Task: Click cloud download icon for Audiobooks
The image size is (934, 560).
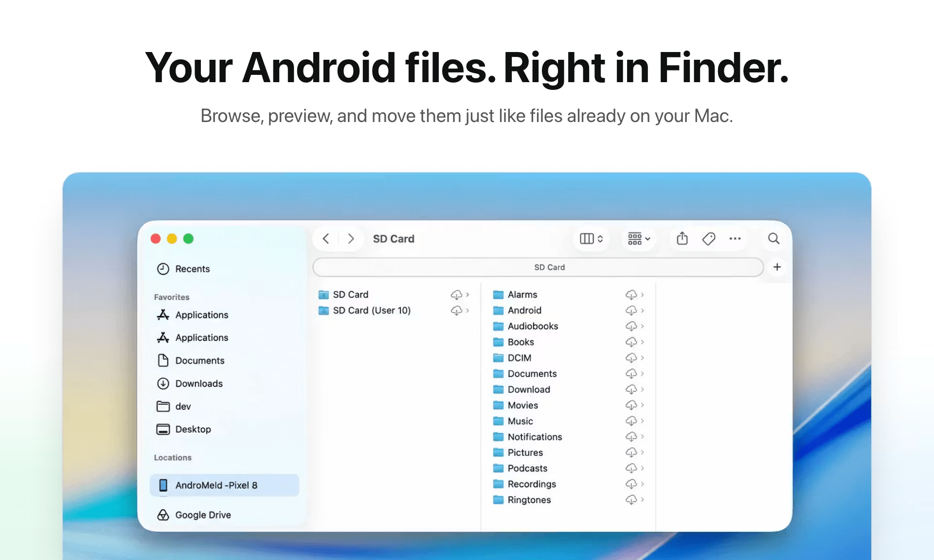Action: click(631, 326)
